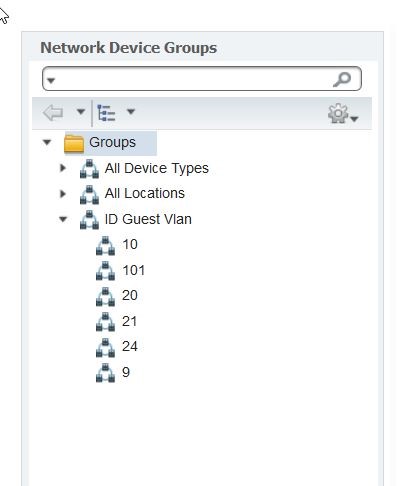Click the tree view icon in toolbar
Image resolution: width=399 pixels, height=486 pixels.
tap(106, 113)
